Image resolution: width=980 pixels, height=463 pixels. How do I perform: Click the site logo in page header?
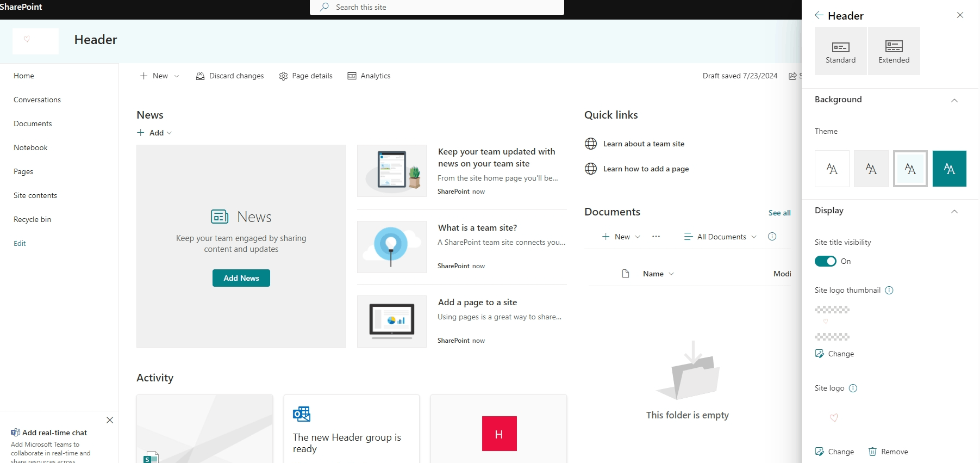[35, 41]
